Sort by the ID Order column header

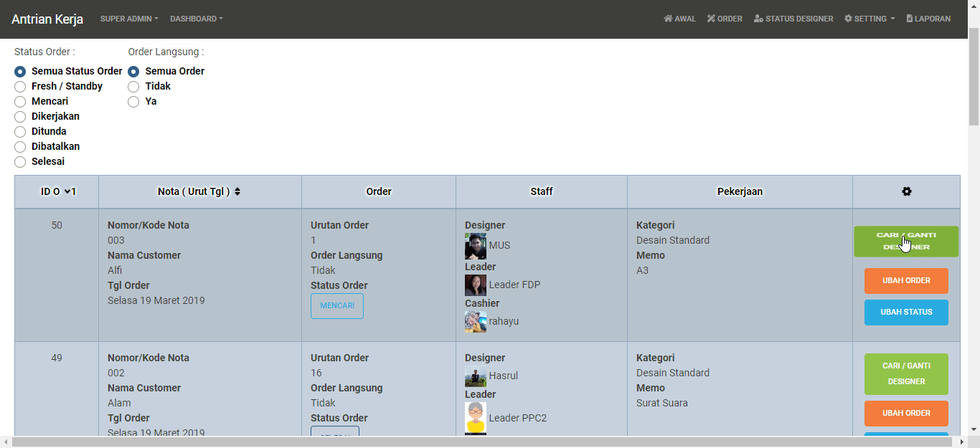[x=57, y=191]
